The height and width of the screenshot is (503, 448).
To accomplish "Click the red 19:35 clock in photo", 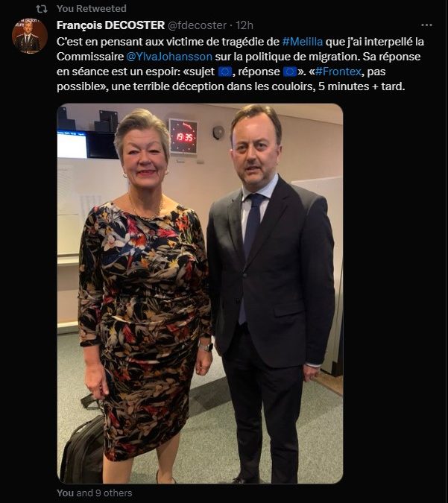I will (x=183, y=136).
